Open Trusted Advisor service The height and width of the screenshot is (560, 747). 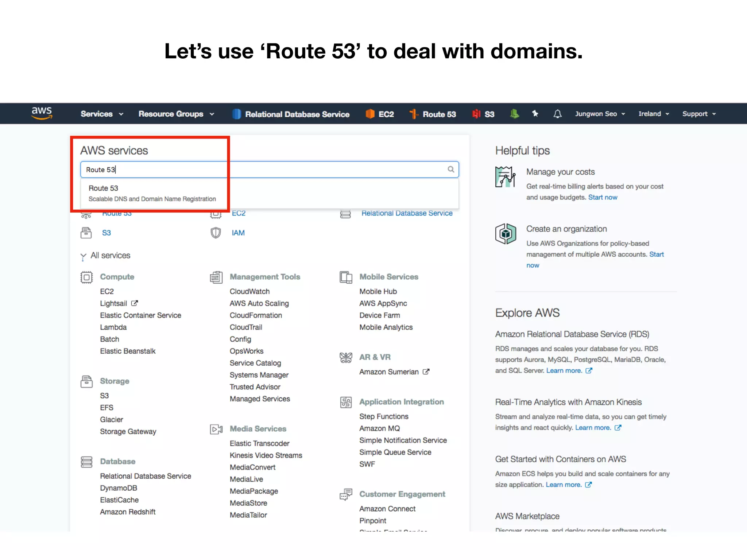[x=255, y=387]
